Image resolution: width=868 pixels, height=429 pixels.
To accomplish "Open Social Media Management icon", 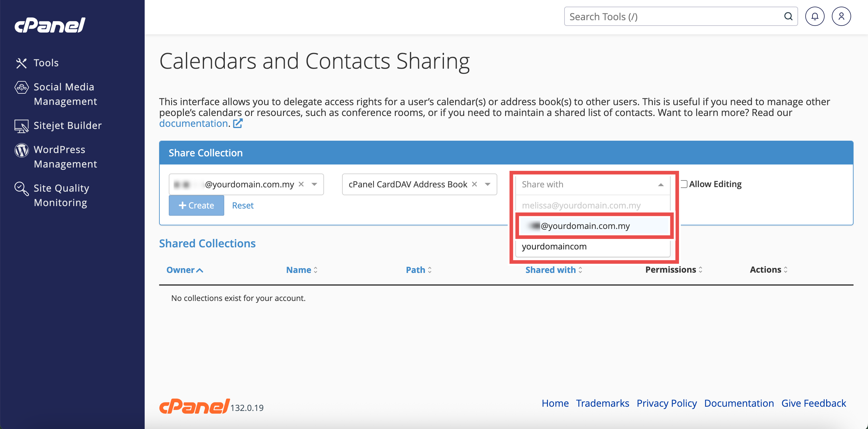I will coord(22,88).
